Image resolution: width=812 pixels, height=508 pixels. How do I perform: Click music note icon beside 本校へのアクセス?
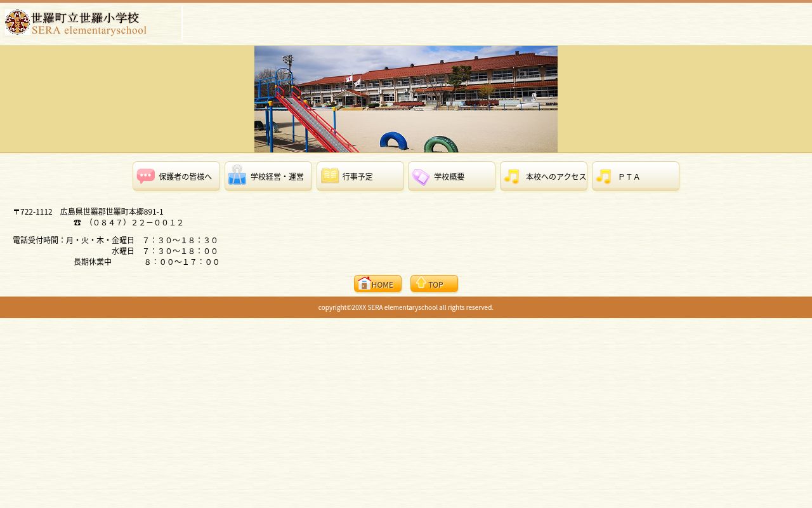pos(512,177)
